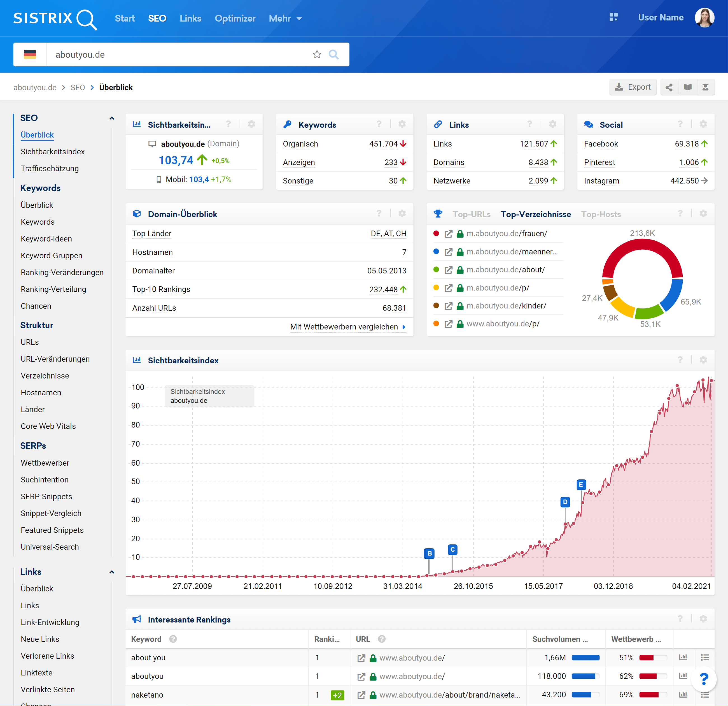
Task: Open the apps grid icon in header
Action: click(613, 17)
